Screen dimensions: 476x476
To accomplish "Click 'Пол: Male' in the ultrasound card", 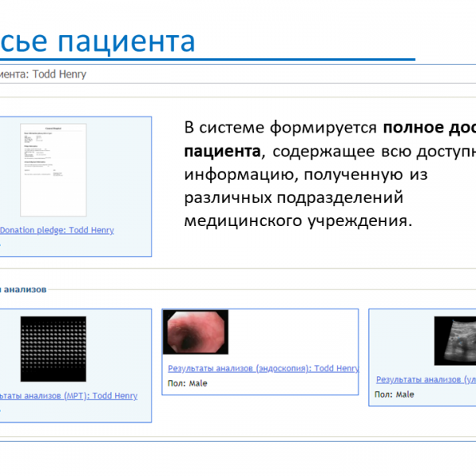I will coord(394,394).
